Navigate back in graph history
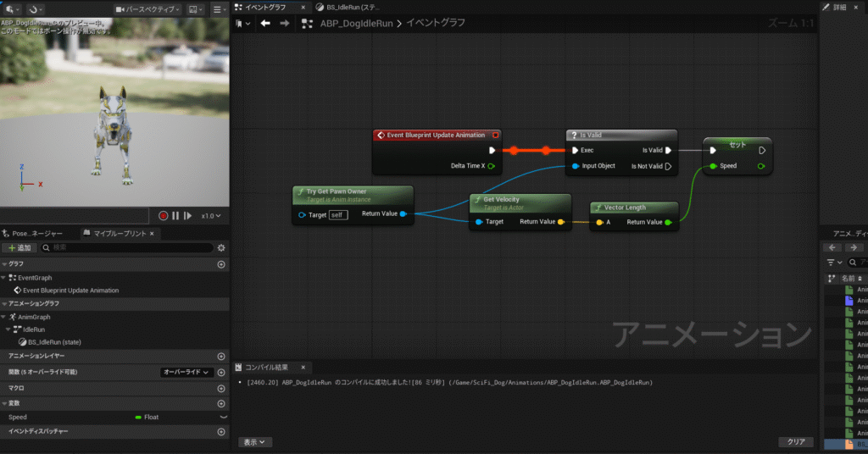This screenshot has width=868, height=454. click(265, 23)
